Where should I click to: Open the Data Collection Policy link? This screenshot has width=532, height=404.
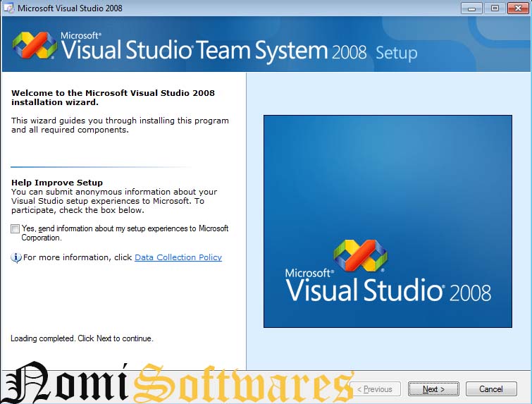178,257
